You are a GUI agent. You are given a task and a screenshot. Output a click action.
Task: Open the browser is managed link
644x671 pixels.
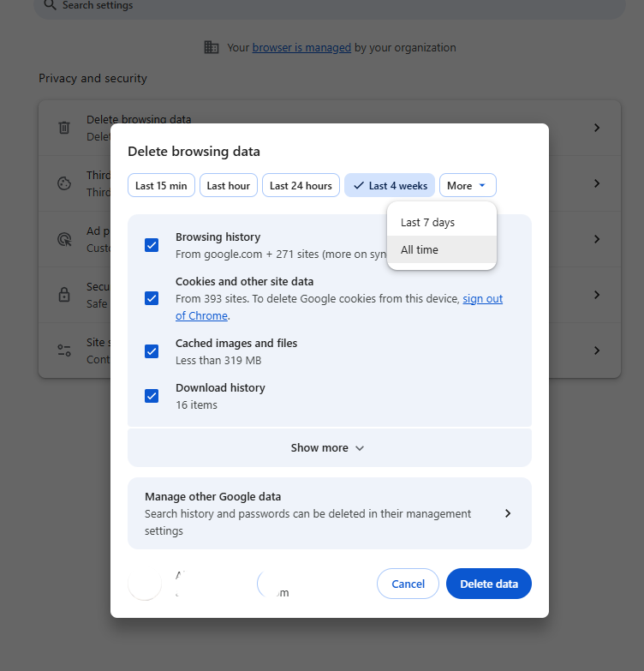(301, 47)
